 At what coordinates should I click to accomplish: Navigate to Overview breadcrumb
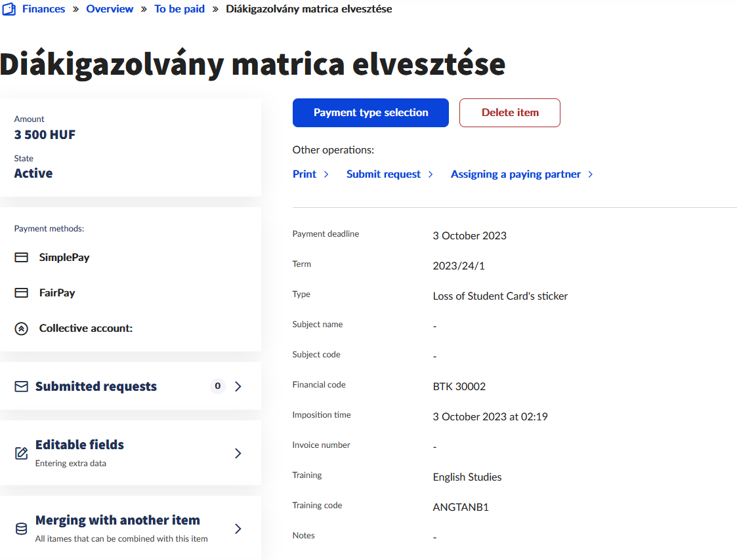pyautogui.click(x=110, y=9)
